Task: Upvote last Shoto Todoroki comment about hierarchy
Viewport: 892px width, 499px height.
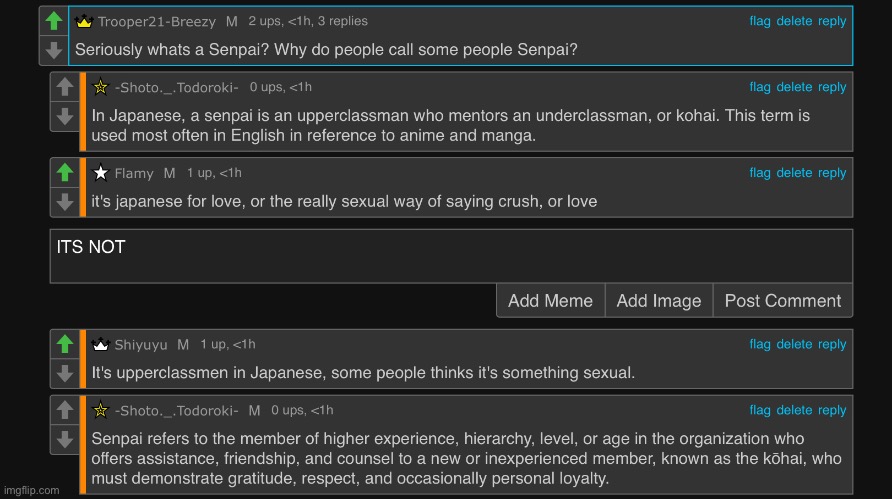Action: click(x=65, y=410)
